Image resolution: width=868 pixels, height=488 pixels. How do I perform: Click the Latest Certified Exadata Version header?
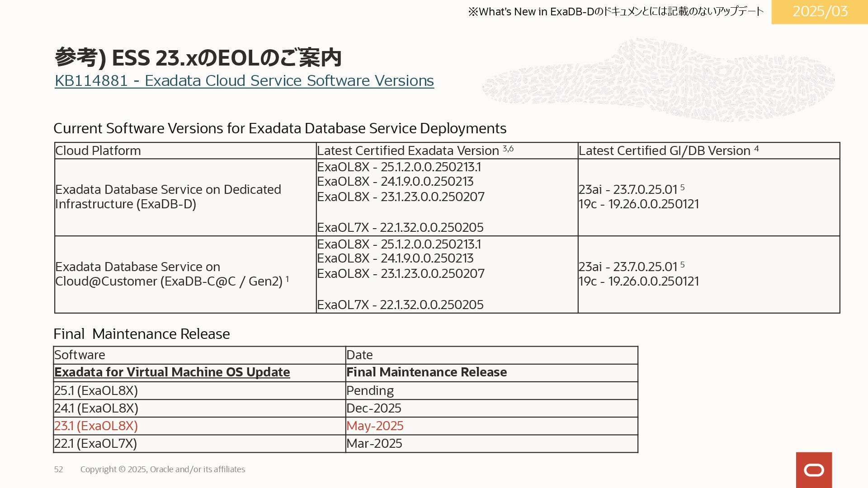coord(415,150)
